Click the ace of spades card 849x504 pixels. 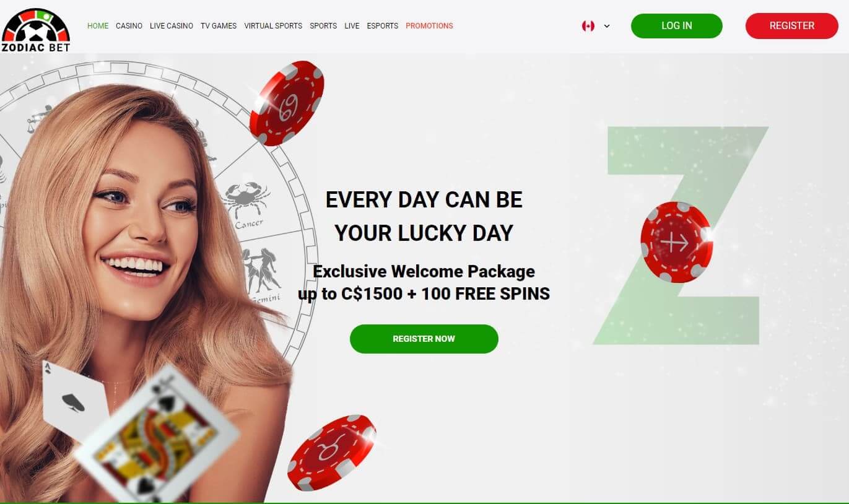[x=73, y=399]
